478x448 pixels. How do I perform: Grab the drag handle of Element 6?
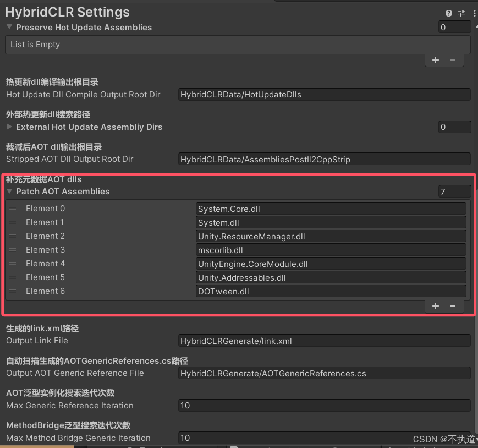click(x=13, y=291)
